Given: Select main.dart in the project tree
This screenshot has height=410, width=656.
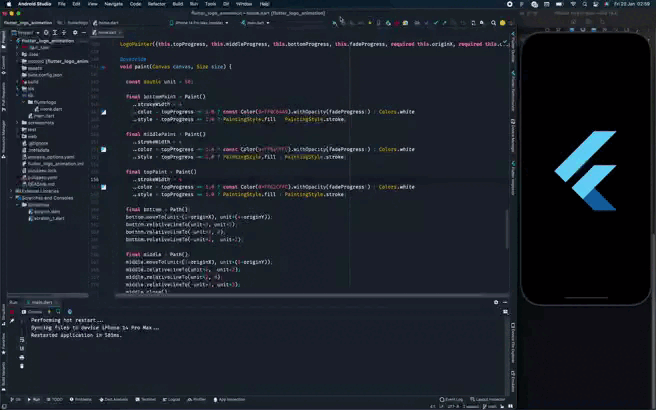Looking at the screenshot, I should click(x=42, y=116).
